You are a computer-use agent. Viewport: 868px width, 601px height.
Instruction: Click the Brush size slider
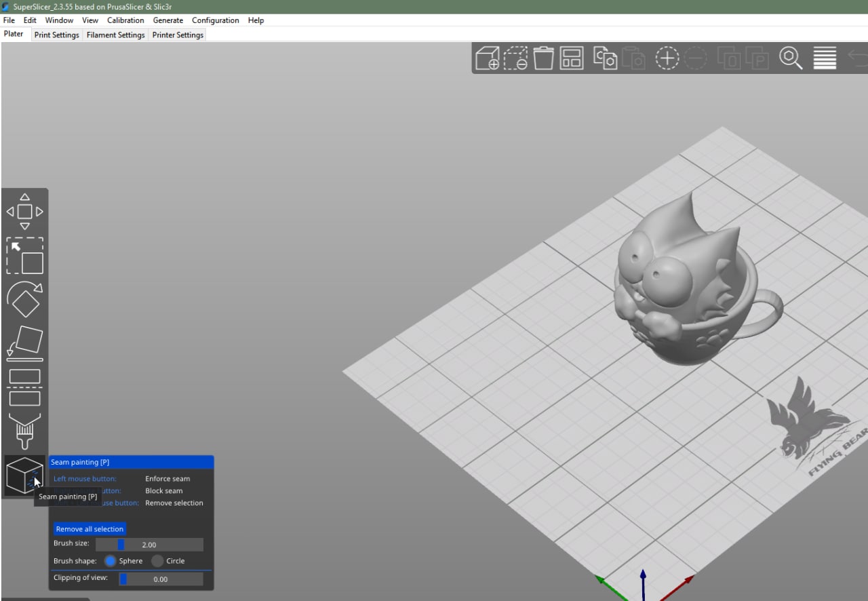(x=149, y=545)
